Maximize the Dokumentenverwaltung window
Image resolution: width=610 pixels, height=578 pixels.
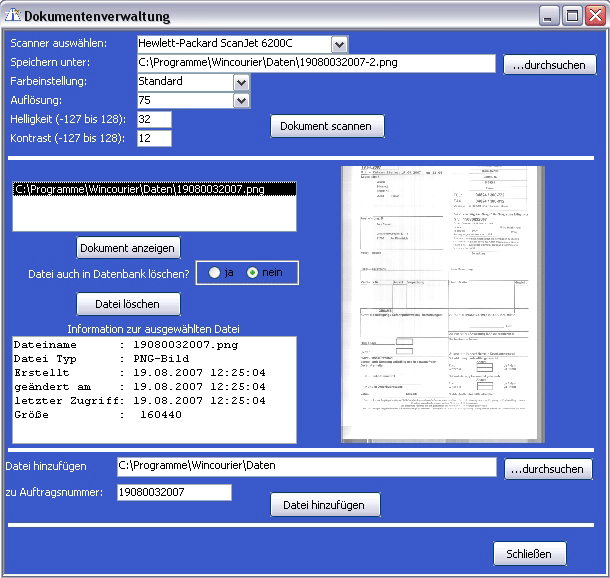pyautogui.click(x=572, y=16)
